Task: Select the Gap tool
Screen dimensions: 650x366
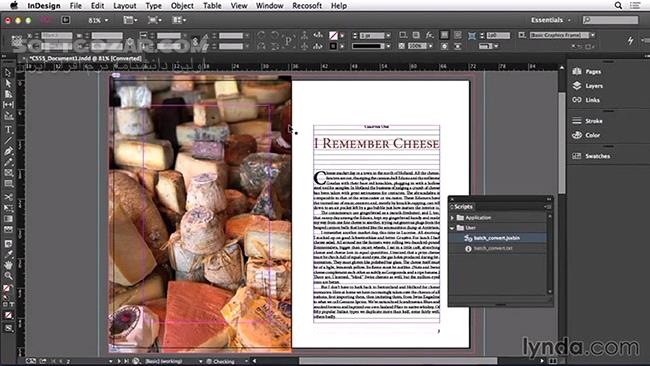Action: [8, 105]
